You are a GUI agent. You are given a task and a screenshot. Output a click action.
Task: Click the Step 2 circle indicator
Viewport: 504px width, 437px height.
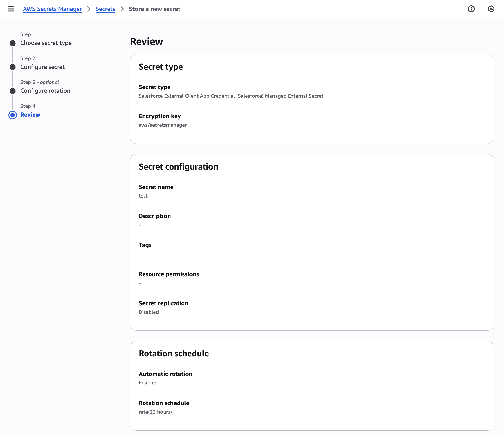click(x=13, y=67)
